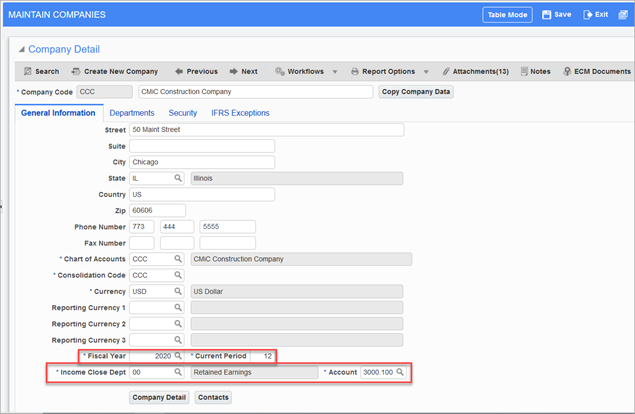Click the Street input field
The width and height of the screenshot is (635, 414).
(x=266, y=130)
